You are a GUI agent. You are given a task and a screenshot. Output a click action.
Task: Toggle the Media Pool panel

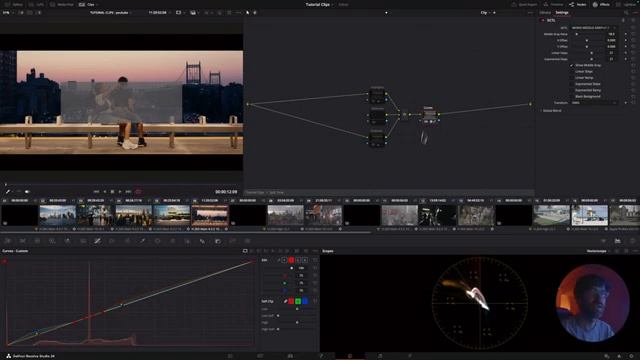(x=62, y=4)
